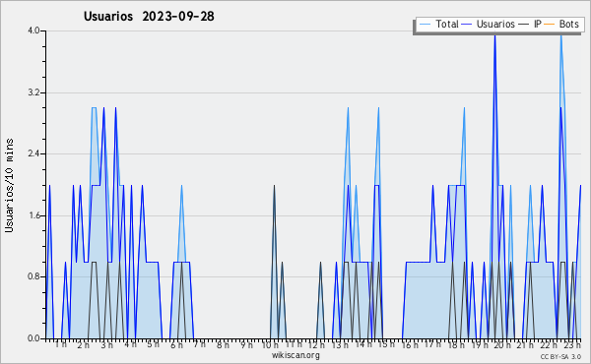Click the '1.6' y-axis value
Image resolution: width=591 pixels, height=364 pixels.
click(x=33, y=215)
